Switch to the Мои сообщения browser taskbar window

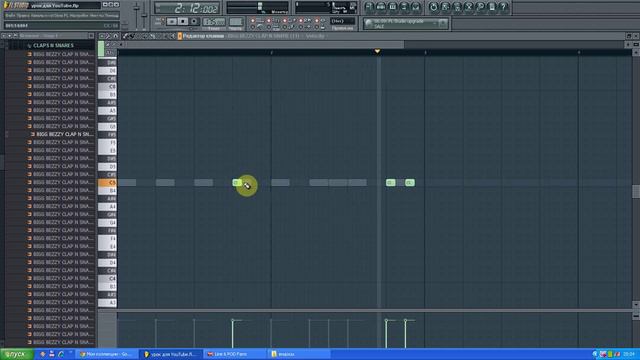click(107, 354)
